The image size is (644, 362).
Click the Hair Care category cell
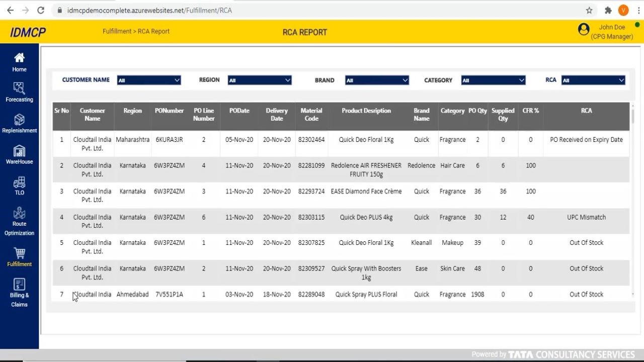pos(452,165)
